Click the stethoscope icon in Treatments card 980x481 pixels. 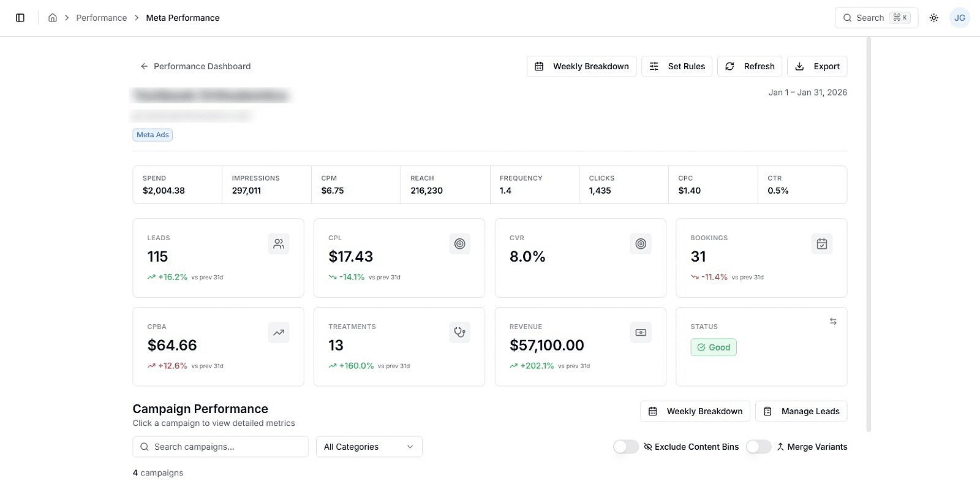coord(460,333)
